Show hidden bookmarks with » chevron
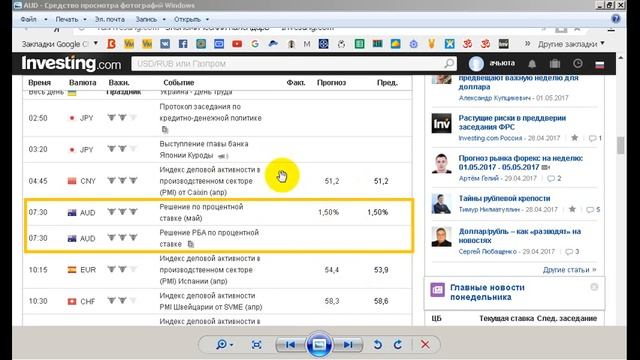This screenshot has width=640, height=360. [x=527, y=44]
